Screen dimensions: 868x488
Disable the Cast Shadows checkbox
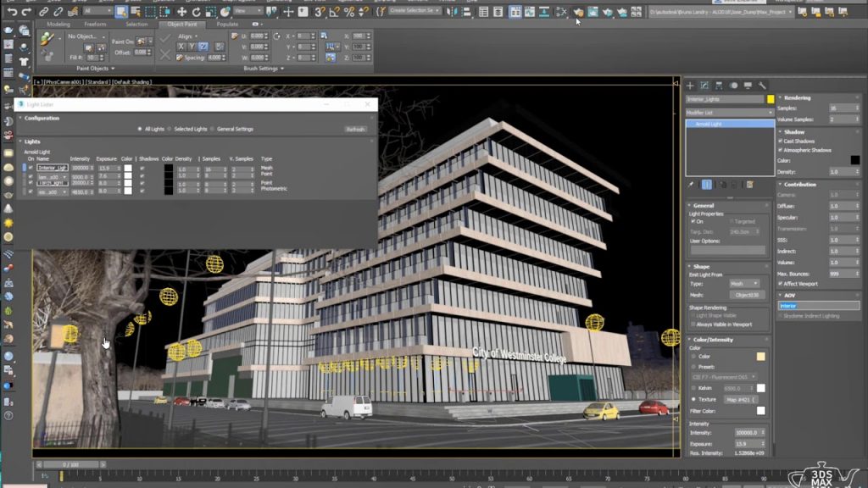(780, 141)
